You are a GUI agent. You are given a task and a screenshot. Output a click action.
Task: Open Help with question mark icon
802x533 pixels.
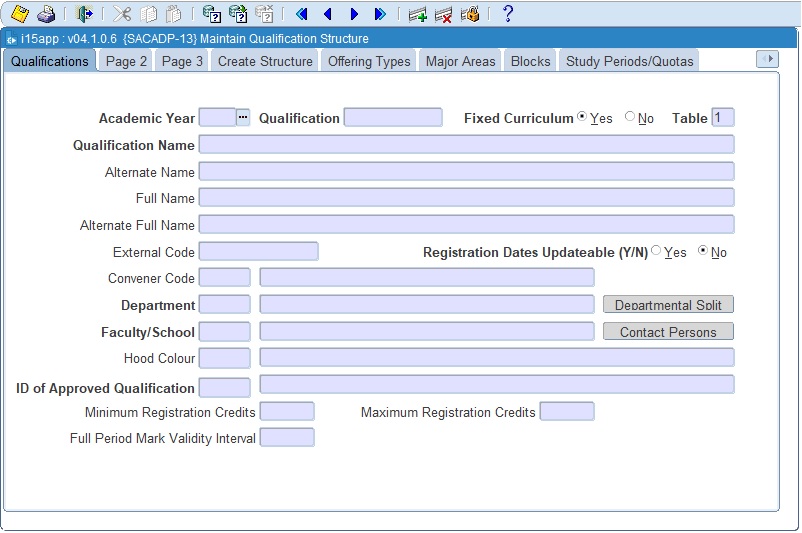tap(508, 14)
